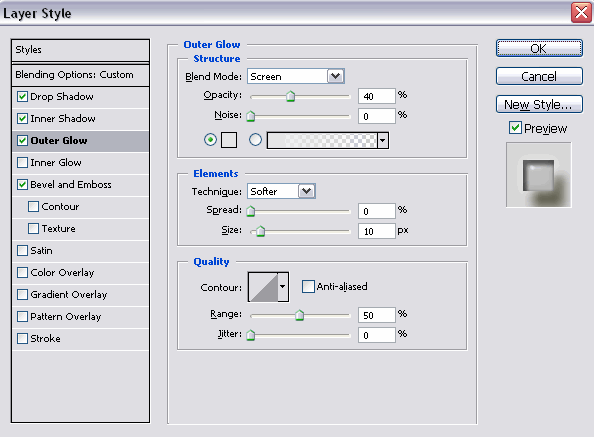Image resolution: width=594 pixels, height=437 pixels.
Task: Enable the Contour sub-effect checkbox
Action: pyautogui.click(x=33, y=206)
